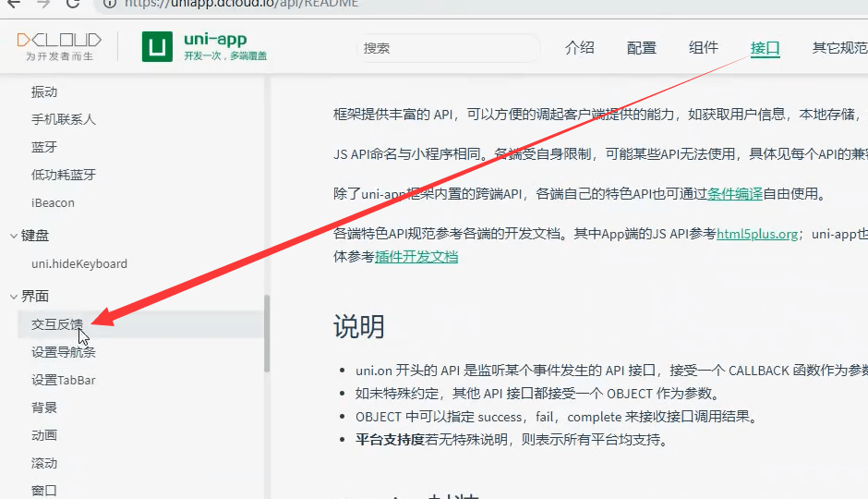
Task: Select 手机联系人 in the sidebar
Action: pyautogui.click(x=64, y=119)
